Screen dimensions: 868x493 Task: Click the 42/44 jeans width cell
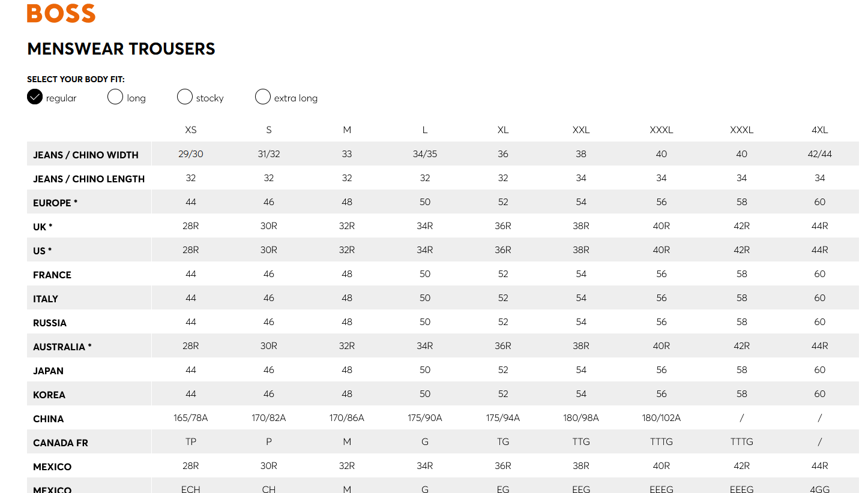point(819,154)
